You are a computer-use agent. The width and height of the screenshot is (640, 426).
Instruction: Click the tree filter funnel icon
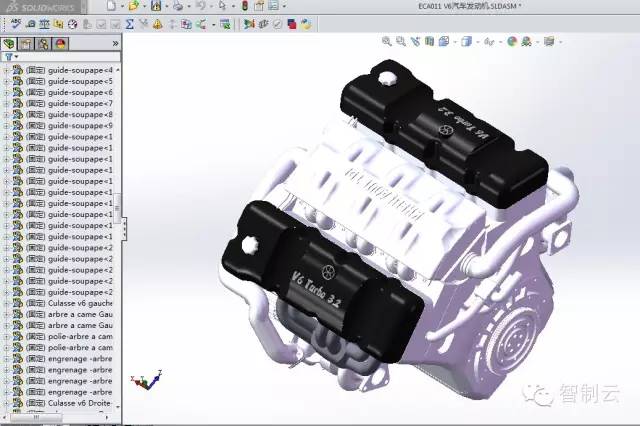point(9,57)
